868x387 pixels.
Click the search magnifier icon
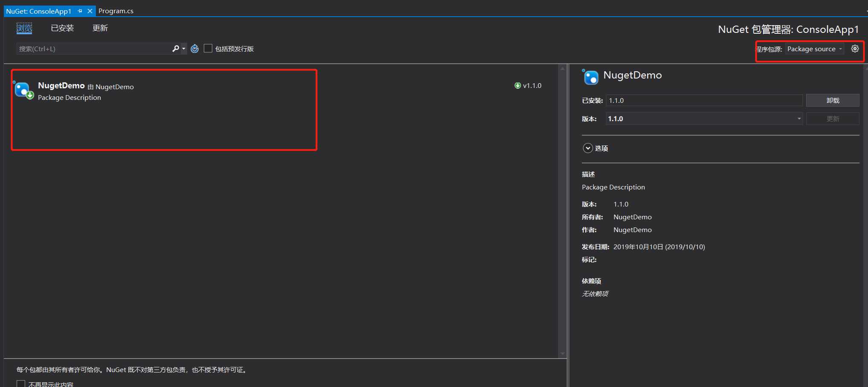click(176, 49)
